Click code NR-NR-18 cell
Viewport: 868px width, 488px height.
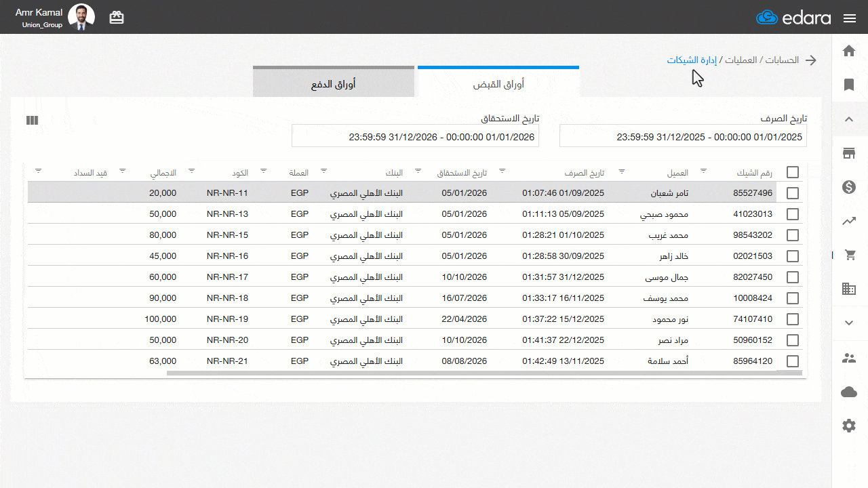(228, 298)
